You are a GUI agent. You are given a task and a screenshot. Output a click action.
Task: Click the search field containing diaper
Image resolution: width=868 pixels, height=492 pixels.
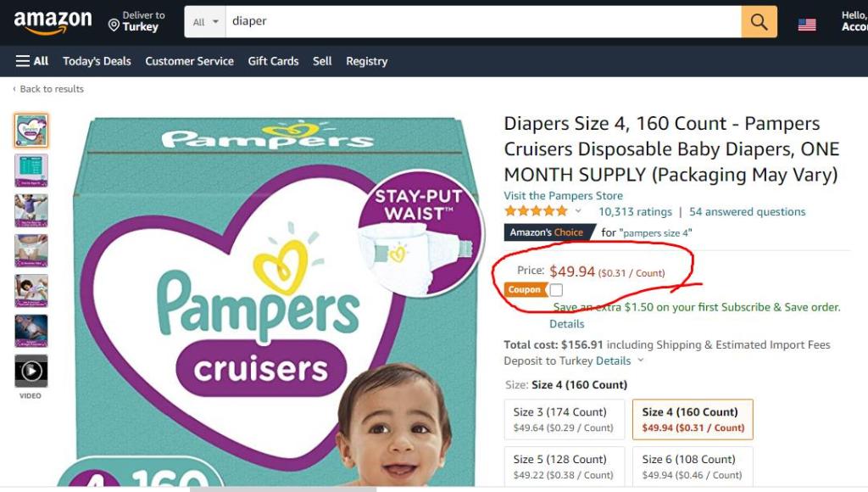click(x=483, y=21)
